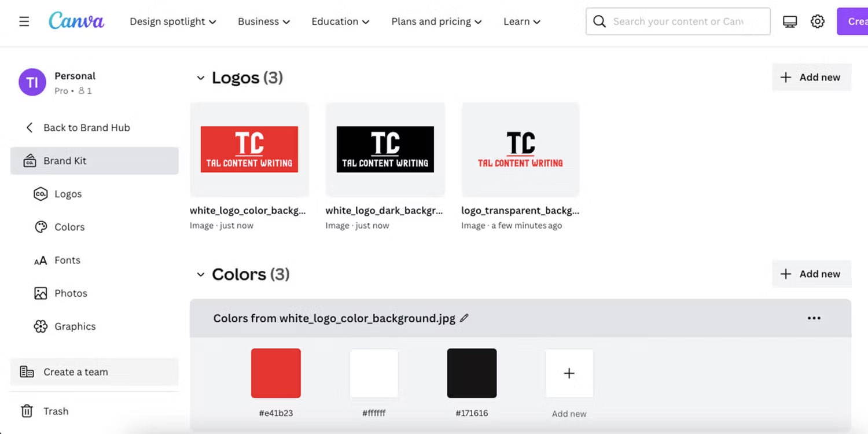
Task: Click Add new in Logos section
Action: pyautogui.click(x=811, y=78)
